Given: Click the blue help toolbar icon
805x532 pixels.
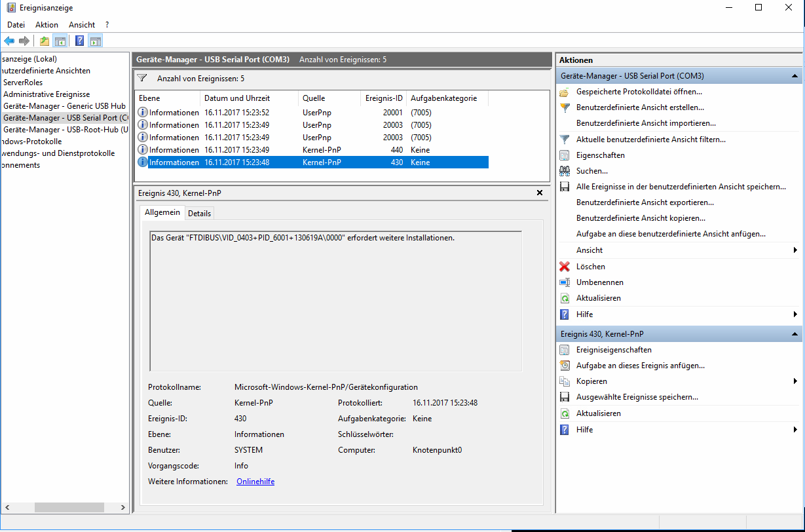Looking at the screenshot, I should point(79,41).
